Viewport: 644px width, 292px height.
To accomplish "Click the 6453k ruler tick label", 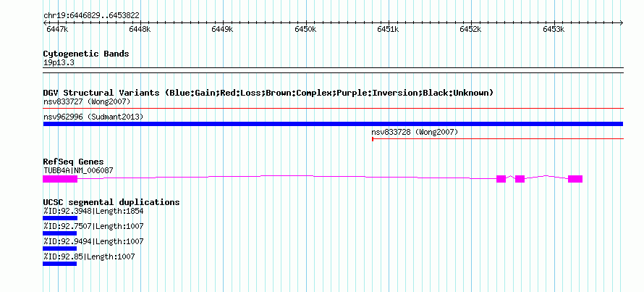I will pos(554,29).
